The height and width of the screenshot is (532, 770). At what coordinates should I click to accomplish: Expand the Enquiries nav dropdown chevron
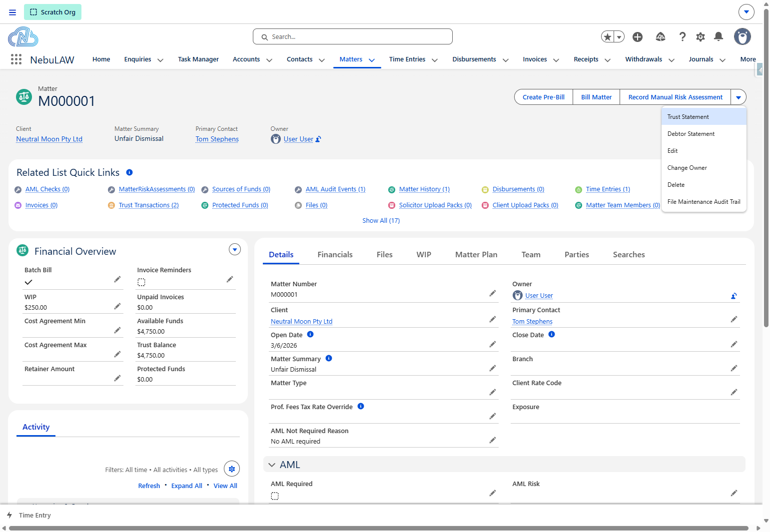[160, 60]
